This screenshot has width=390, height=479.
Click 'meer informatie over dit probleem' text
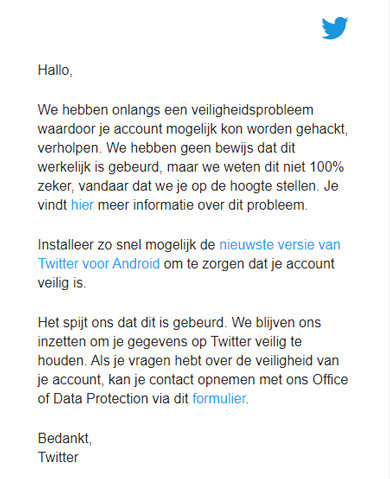click(x=202, y=205)
